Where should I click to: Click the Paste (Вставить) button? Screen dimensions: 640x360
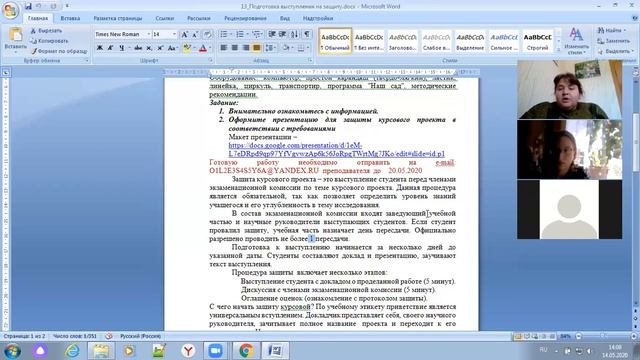point(16,40)
